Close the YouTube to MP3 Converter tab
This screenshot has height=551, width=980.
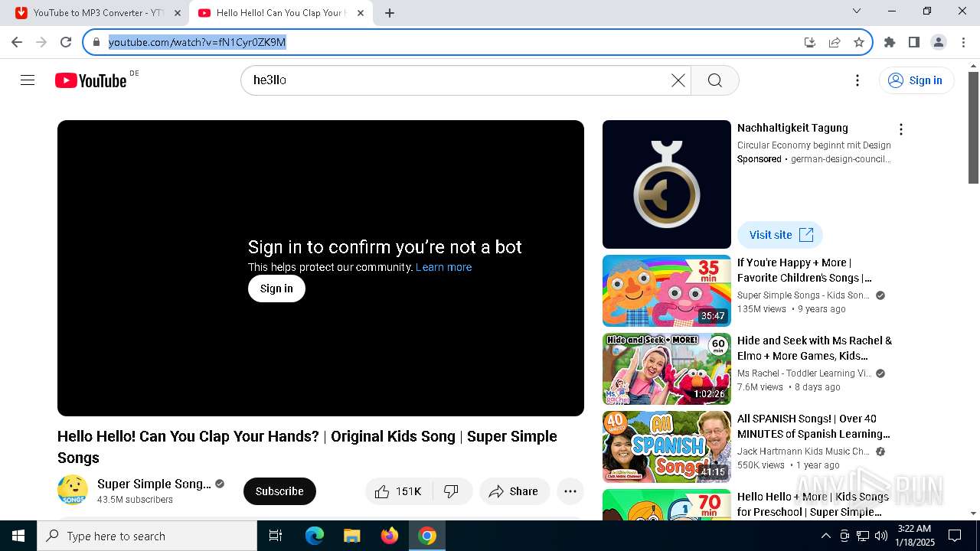click(178, 13)
